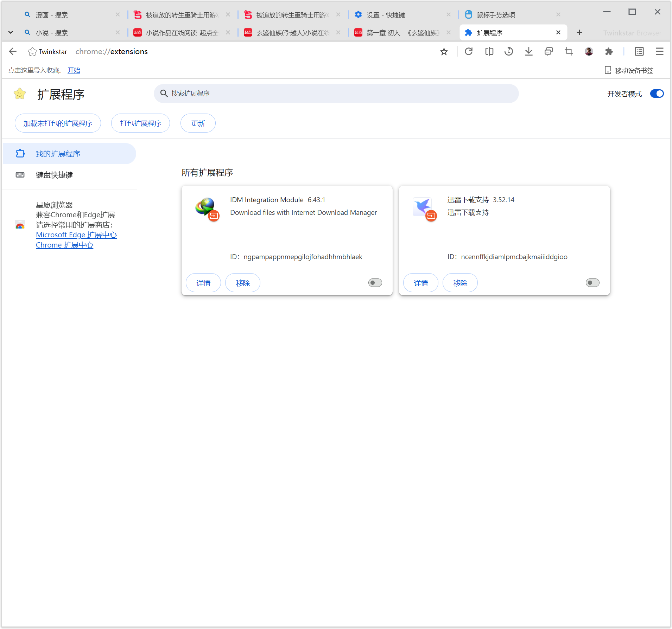The image size is (672, 629).
Task: Go back using the back arrow
Action: pyautogui.click(x=13, y=52)
